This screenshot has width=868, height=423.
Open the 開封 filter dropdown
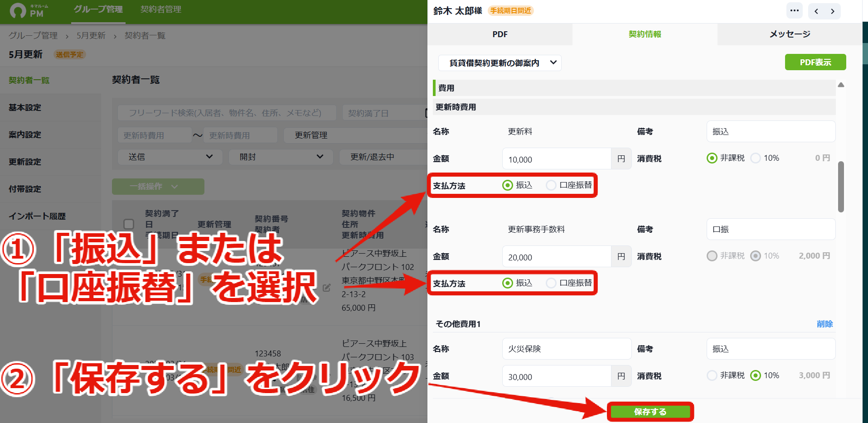click(281, 157)
